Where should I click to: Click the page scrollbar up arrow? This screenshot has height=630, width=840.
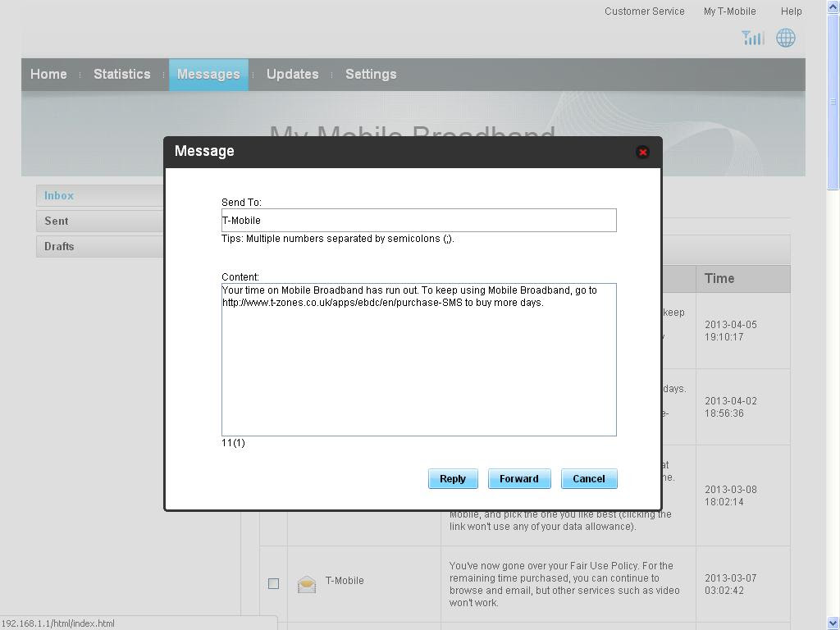click(x=833, y=6)
